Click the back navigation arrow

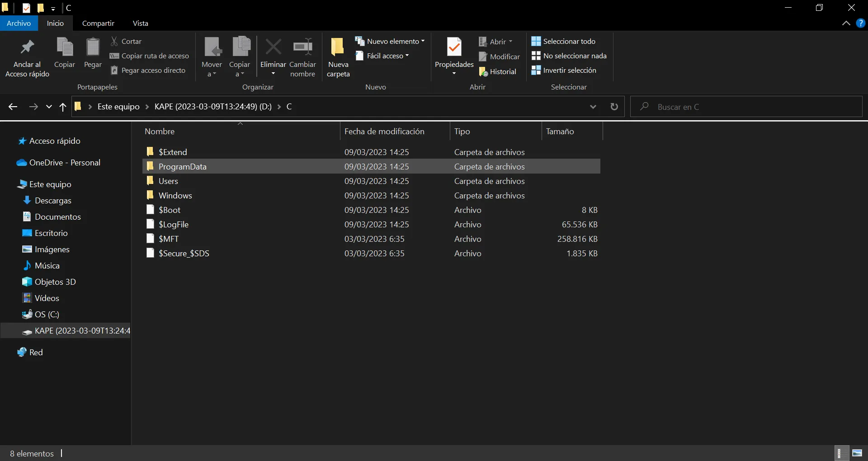click(x=13, y=107)
